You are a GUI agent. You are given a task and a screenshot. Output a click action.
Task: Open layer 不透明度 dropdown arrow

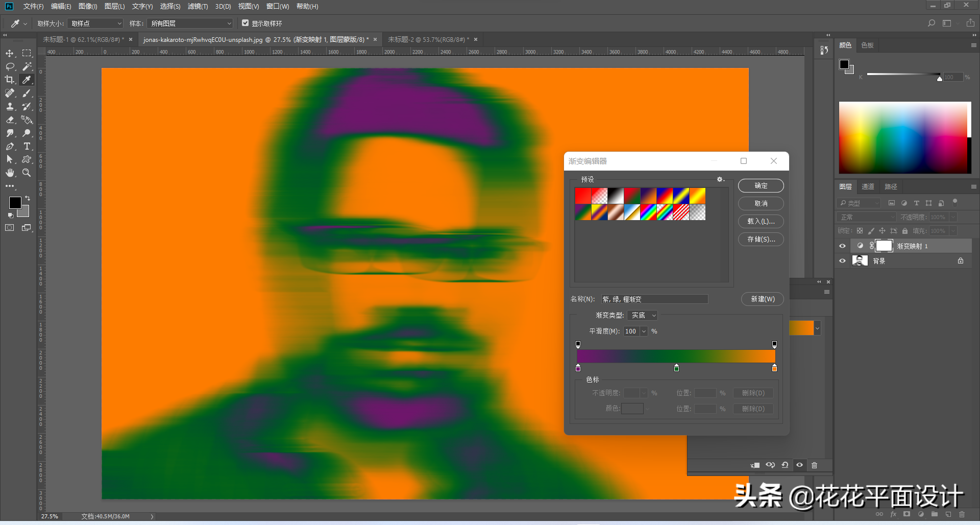(953, 217)
